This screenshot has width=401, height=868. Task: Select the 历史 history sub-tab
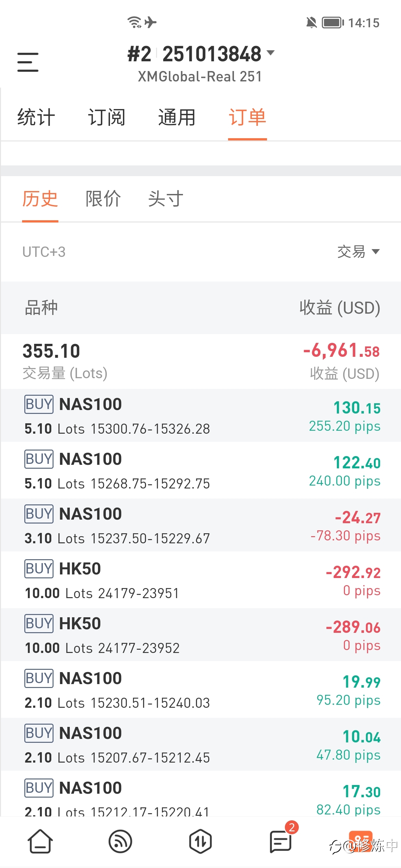[40, 199]
